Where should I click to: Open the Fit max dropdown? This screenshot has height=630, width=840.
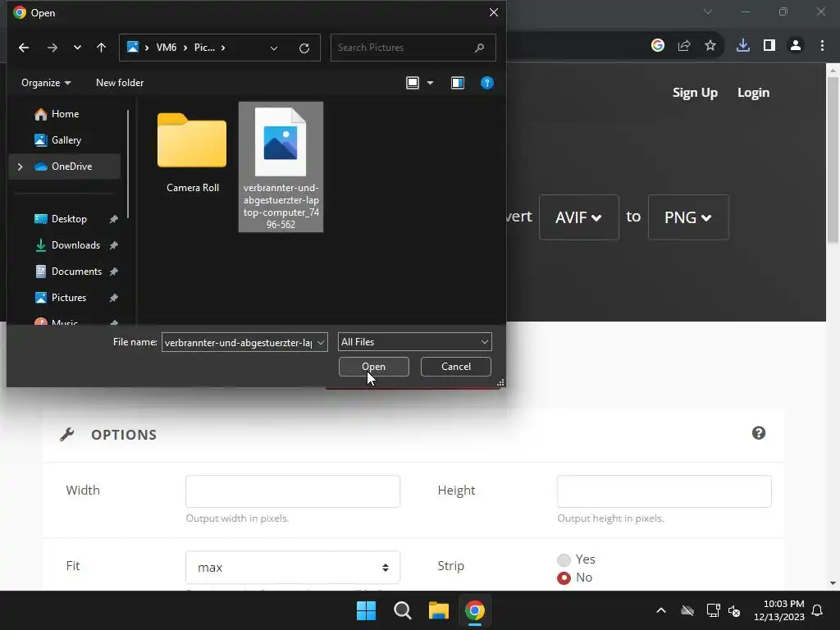tap(293, 568)
